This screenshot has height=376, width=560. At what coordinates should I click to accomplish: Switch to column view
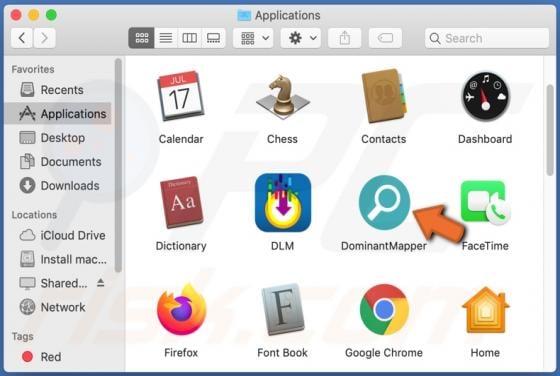pos(189,38)
